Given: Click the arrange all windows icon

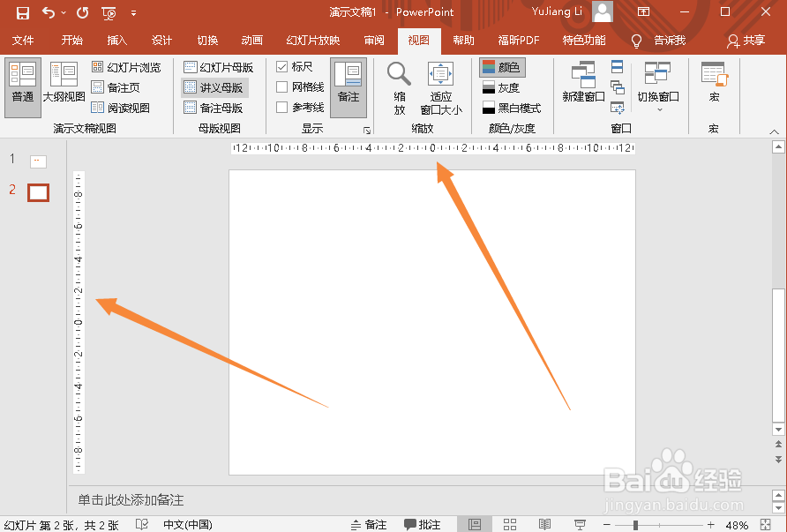Looking at the screenshot, I should [x=618, y=66].
